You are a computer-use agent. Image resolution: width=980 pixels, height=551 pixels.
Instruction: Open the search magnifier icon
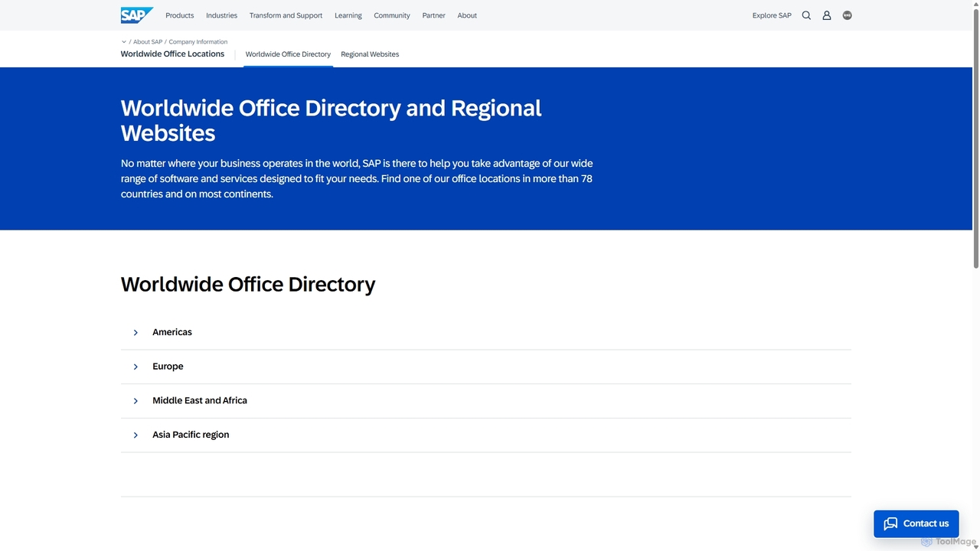[x=806, y=15]
